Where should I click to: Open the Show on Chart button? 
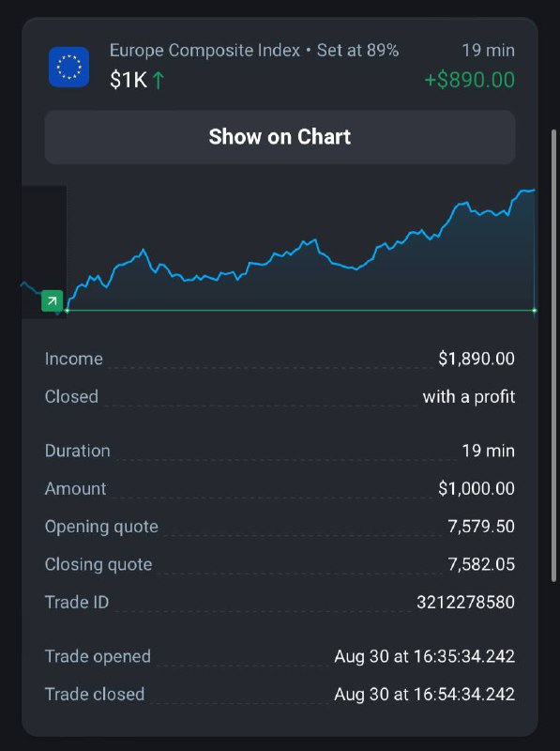[x=280, y=137]
